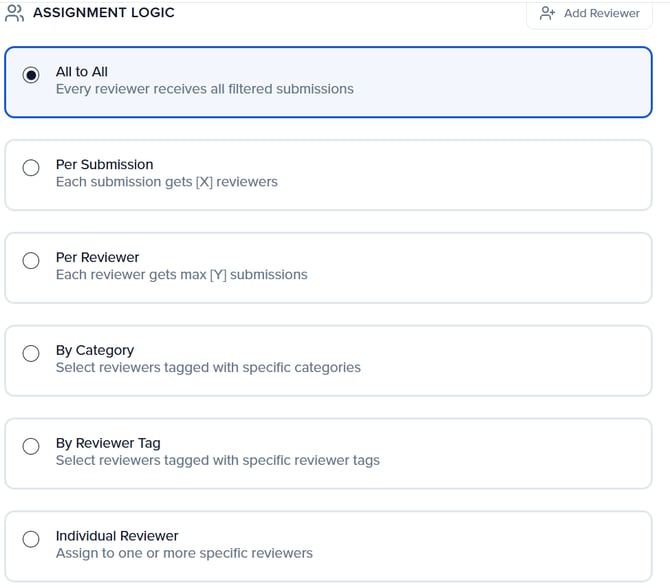Click the person-plus icon in Add Reviewer

click(547, 13)
